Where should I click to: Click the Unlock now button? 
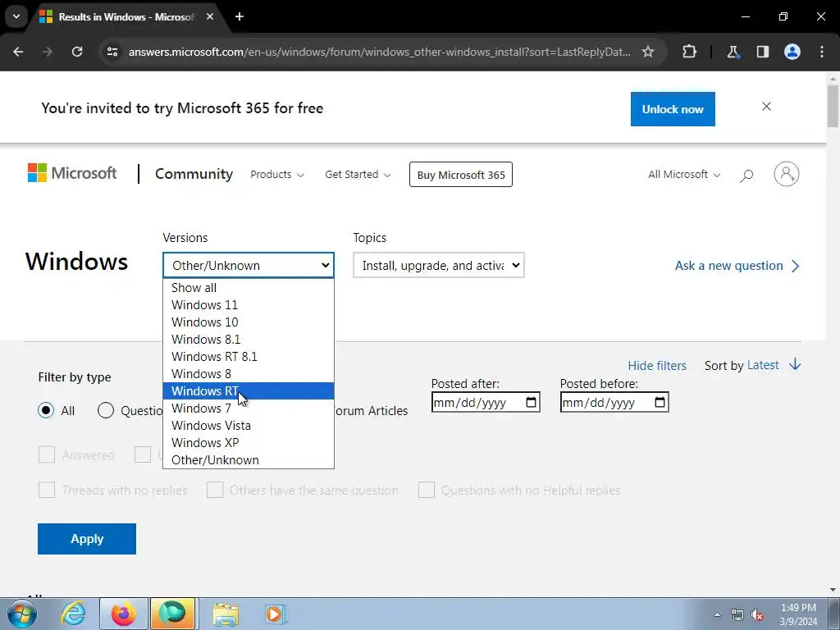pos(673,109)
